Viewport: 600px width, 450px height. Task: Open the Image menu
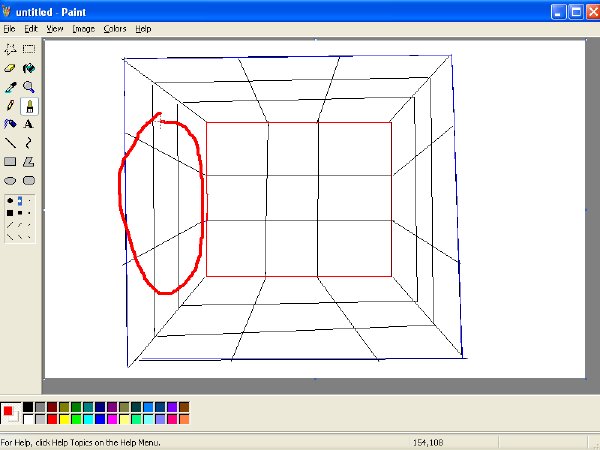coord(83,29)
